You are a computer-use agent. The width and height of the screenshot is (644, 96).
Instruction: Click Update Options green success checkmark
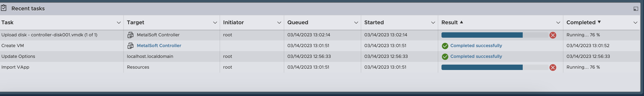[445, 57]
